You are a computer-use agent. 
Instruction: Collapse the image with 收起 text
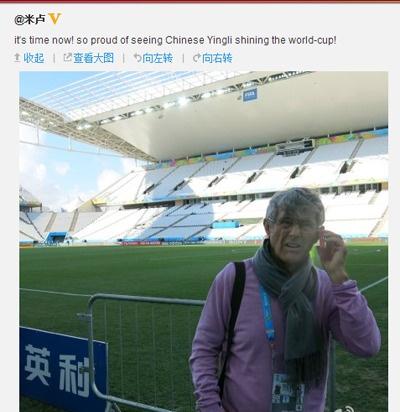coord(34,58)
